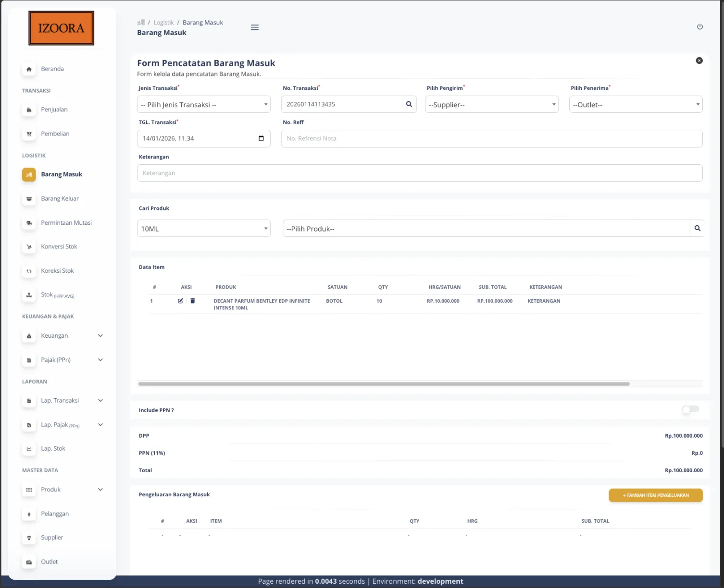Open the Jenis Transaksi dropdown
The image size is (724, 588).
point(203,105)
